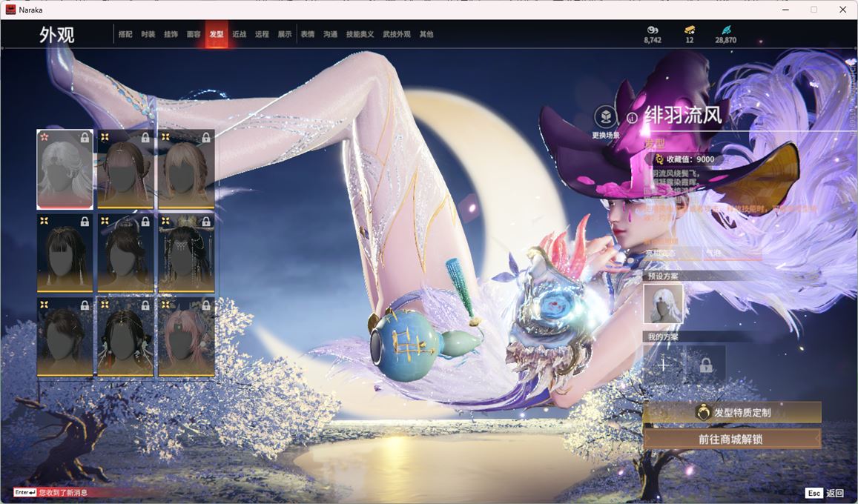
Task: Click the info icon beside 绯羽流风
Action: coord(632,118)
